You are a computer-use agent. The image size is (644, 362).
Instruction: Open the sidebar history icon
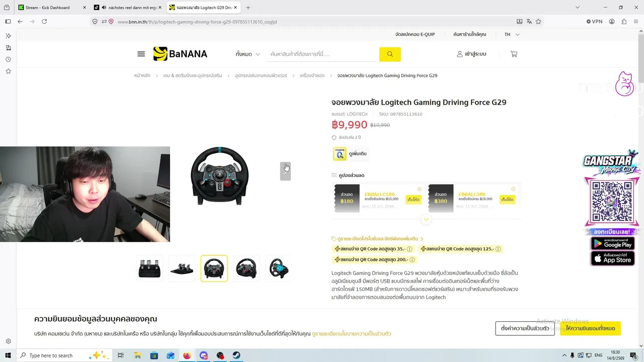pyautogui.click(x=8, y=59)
